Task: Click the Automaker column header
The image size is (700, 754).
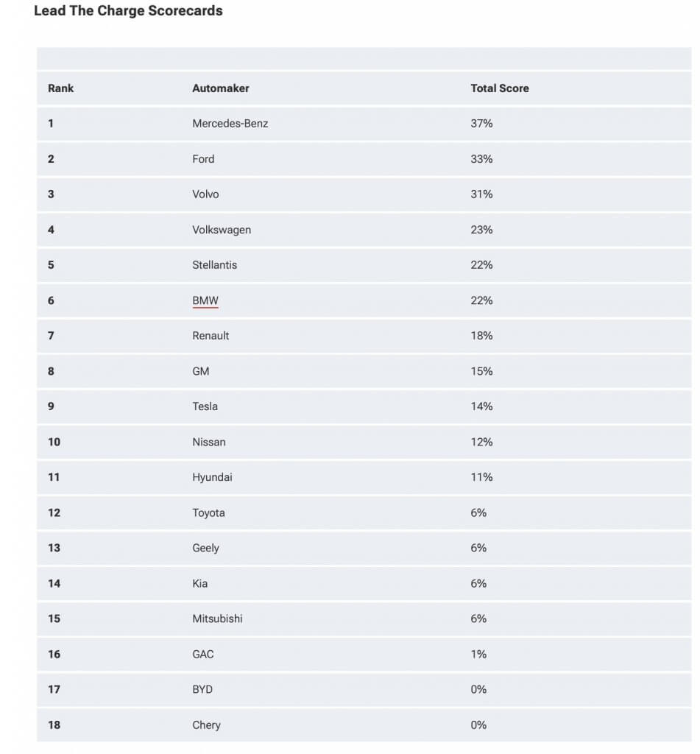Action: (220, 88)
